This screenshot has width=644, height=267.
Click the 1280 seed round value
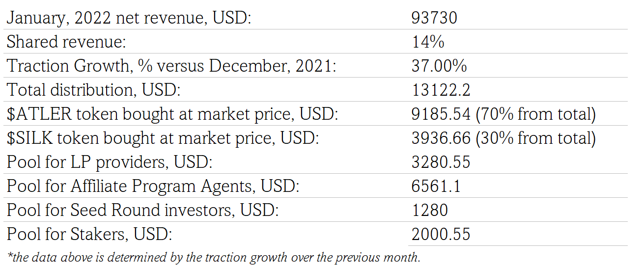coord(430,210)
